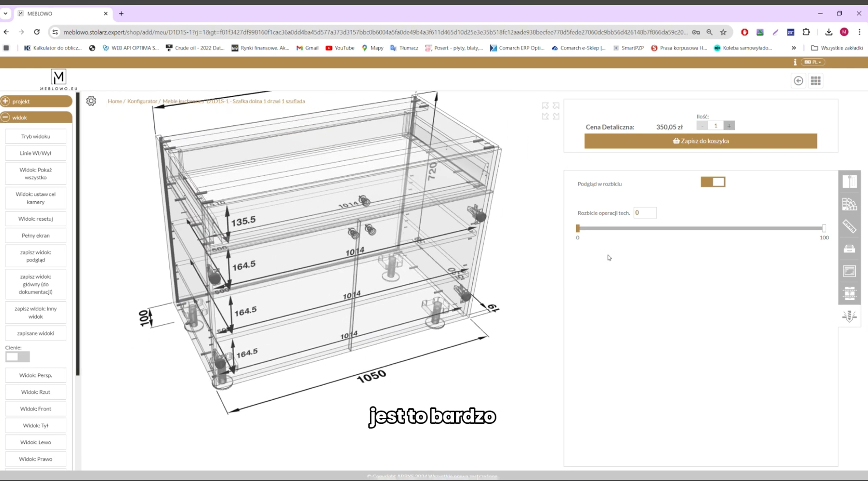Click the top-left viewport bookmark icon

[x=545, y=105]
